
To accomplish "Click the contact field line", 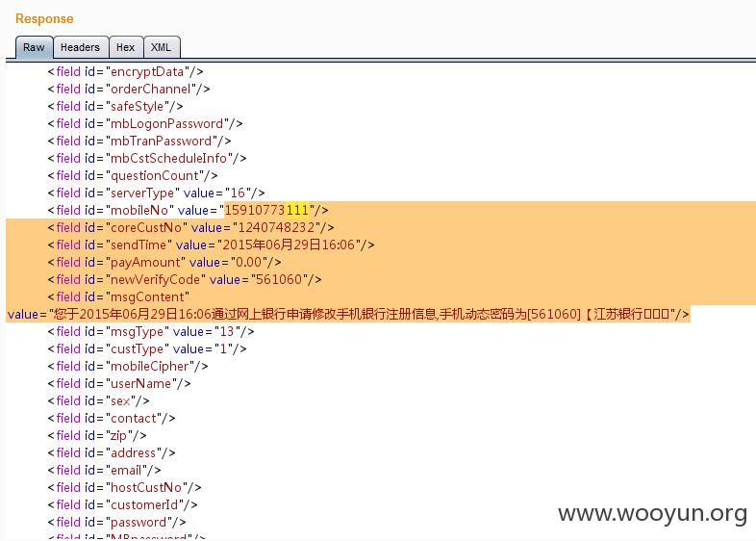I will (x=112, y=419).
